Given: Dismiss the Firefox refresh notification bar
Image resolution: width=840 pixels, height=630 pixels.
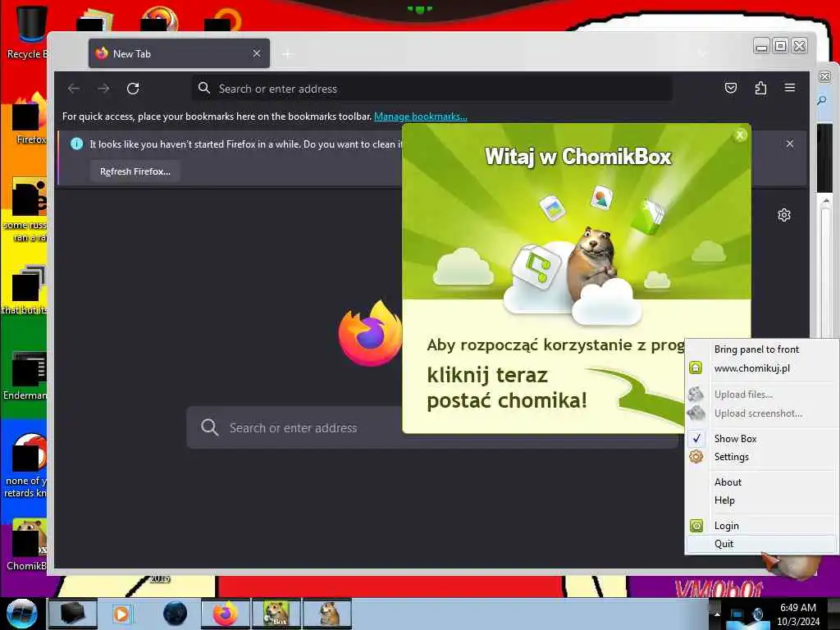Looking at the screenshot, I should [790, 144].
